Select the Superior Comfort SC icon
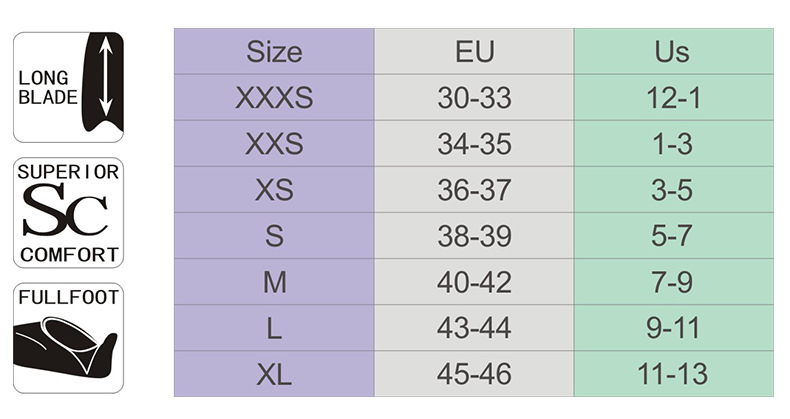This screenshot has width=790, height=419. [69, 213]
